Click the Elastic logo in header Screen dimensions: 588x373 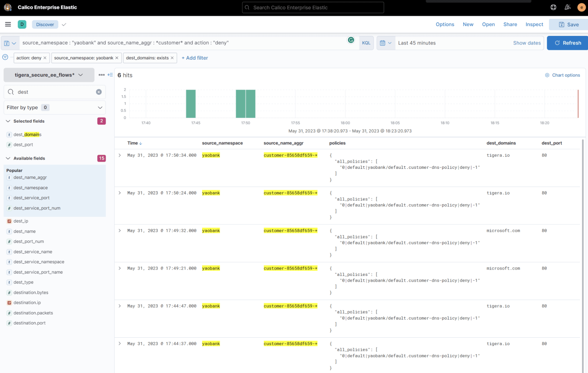click(x=8, y=7)
